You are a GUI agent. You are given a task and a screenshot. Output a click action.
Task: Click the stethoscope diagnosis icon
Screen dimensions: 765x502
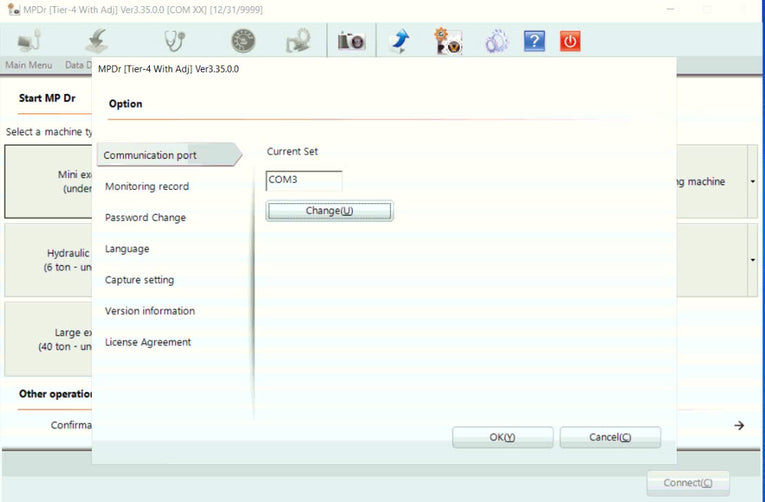coord(173,41)
